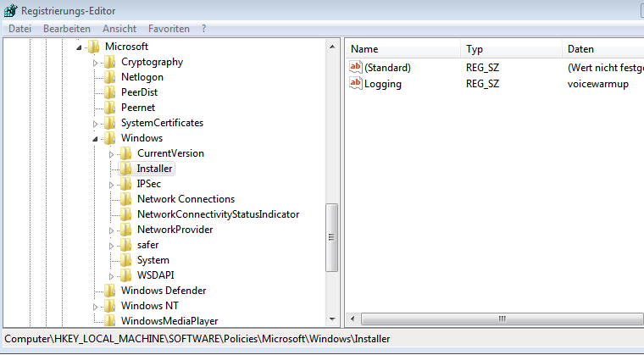Click the Logging value string icon

(356, 83)
